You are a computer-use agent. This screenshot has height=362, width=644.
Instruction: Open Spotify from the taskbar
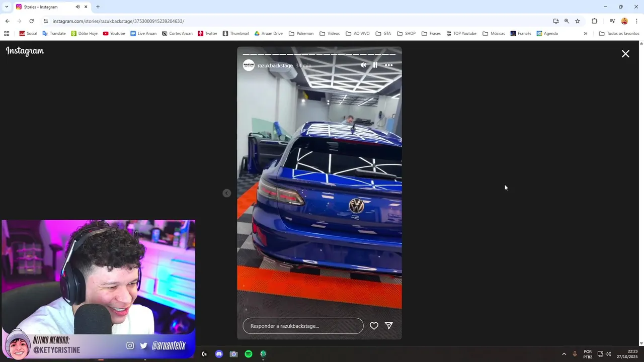pyautogui.click(x=249, y=354)
